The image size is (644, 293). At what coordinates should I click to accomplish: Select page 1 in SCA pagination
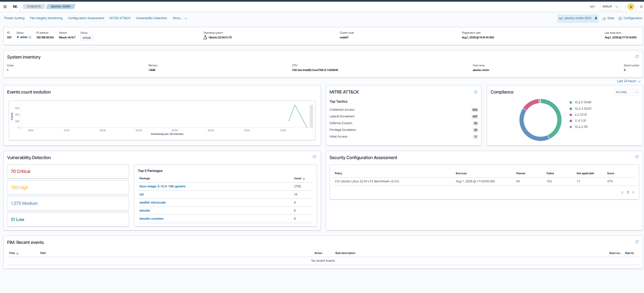pyautogui.click(x=628, y=192)
